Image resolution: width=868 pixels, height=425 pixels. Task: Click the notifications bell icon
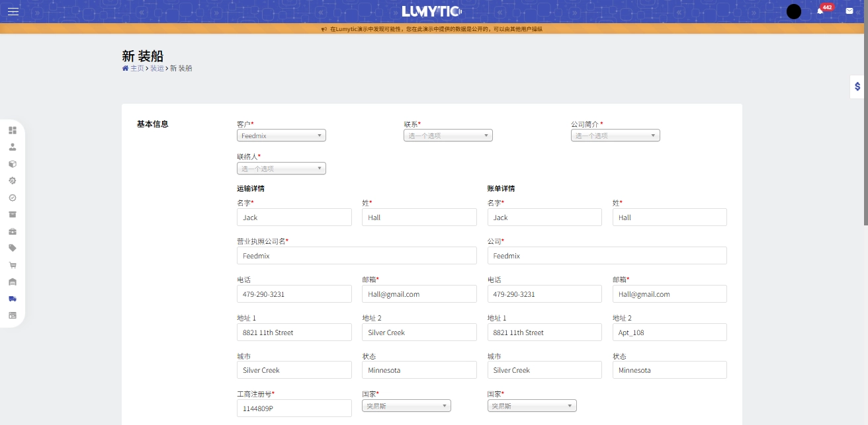(x=820, y=11)
